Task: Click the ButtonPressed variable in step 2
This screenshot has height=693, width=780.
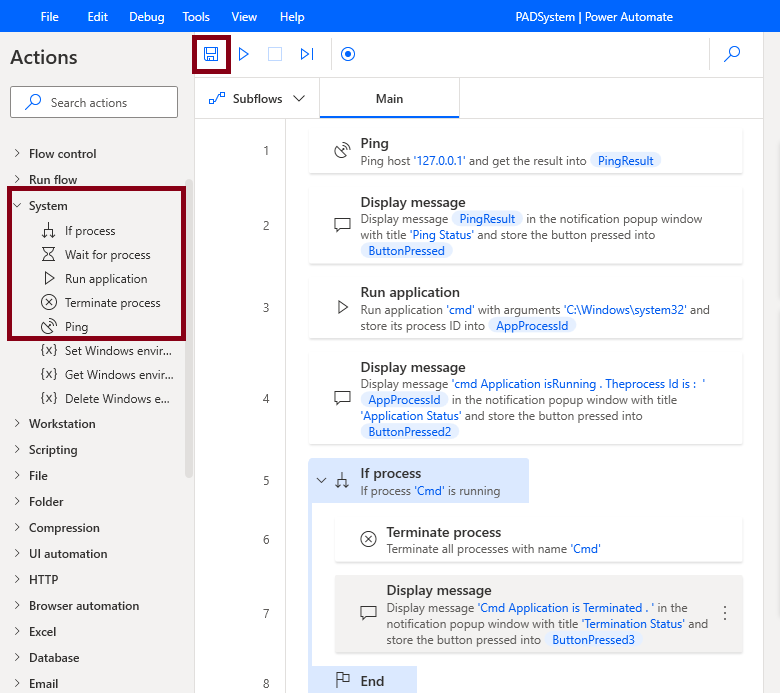Action: pyautogui.click(x=406, y=251)
